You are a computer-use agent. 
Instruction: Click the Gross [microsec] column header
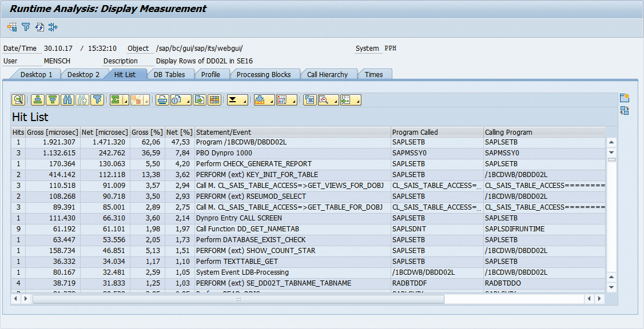pyautogui.click(x=51, y=131)
